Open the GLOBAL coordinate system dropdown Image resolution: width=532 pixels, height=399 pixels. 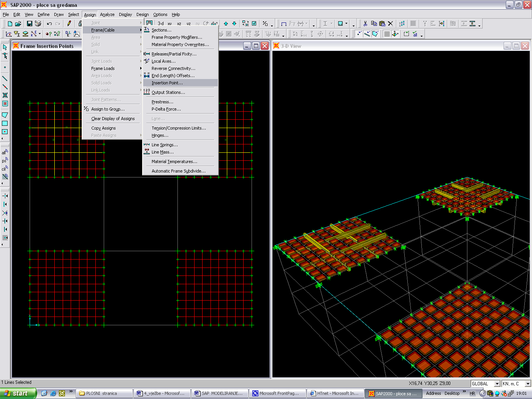(497, 383)
